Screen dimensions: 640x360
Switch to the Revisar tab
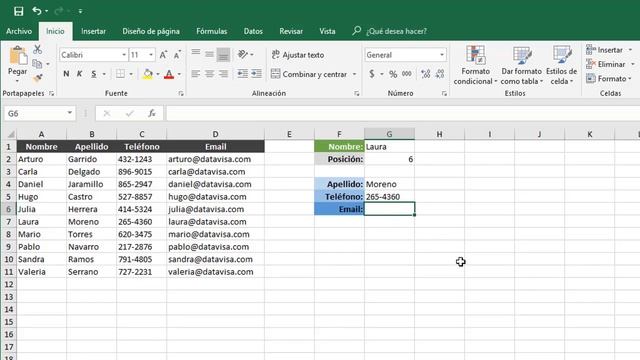[x=291, y=31]
